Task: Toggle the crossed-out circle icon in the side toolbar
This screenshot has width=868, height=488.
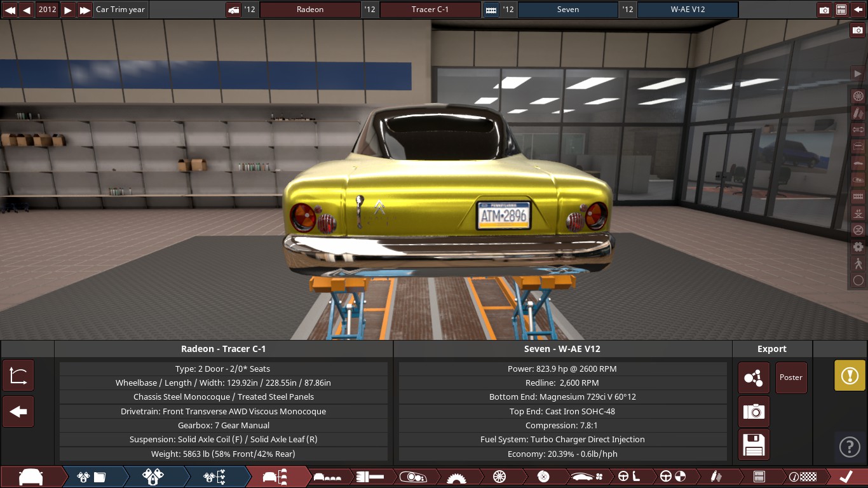Action: pyautogui.click(x=858, y=230)
